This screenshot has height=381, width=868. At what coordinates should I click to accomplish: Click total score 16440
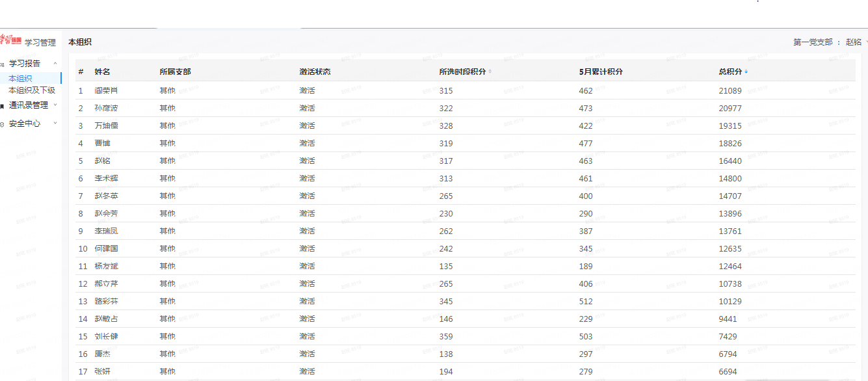730,161
